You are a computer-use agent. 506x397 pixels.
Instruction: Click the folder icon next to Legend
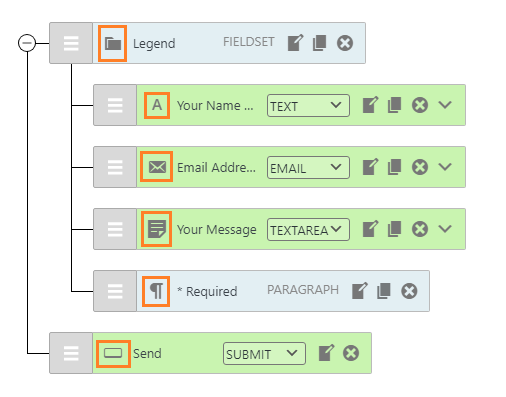tap(113, 44)
